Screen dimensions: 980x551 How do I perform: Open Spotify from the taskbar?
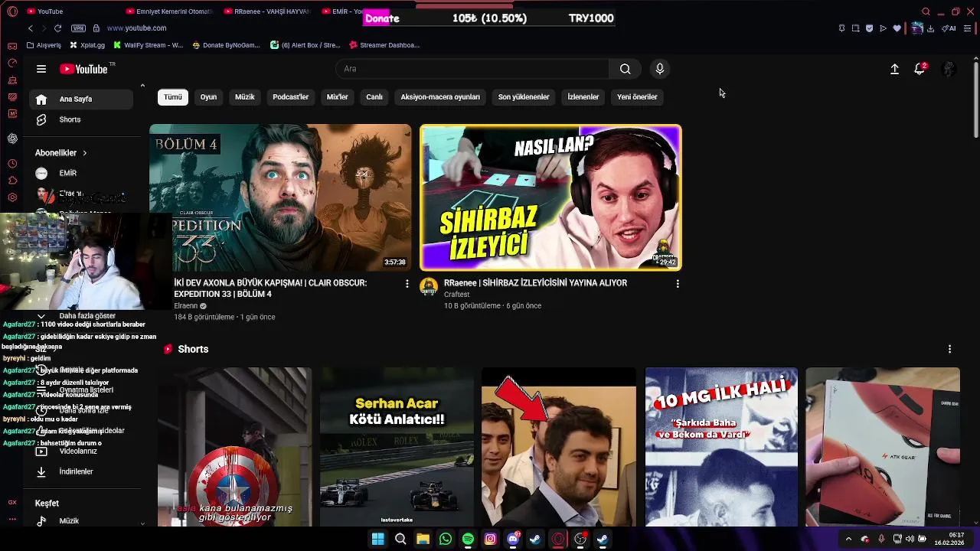point(468,540)
